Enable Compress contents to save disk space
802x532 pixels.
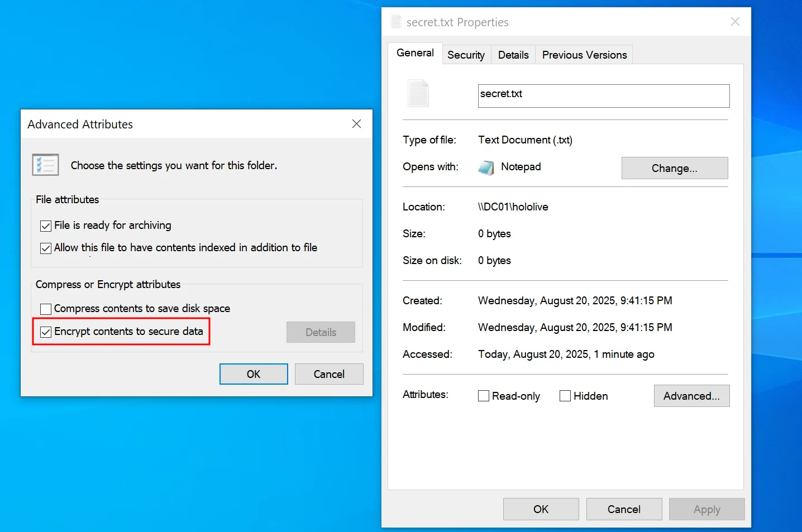pyautogui.click(x=46, y=309)
